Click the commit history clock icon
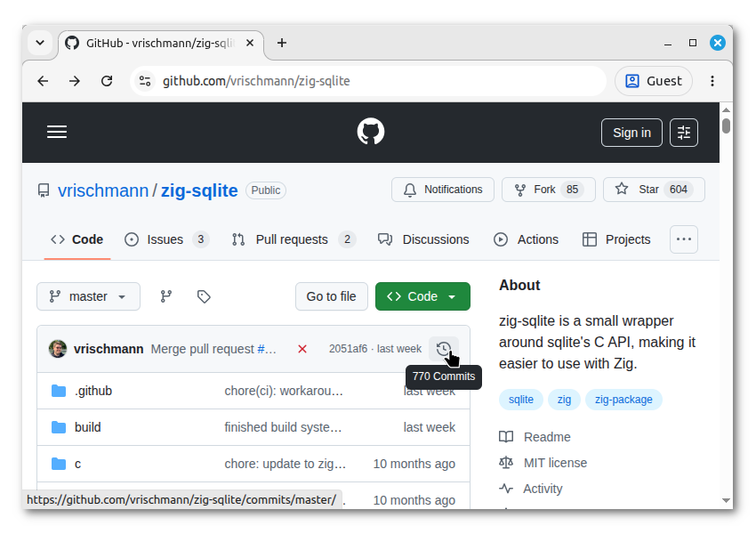 (444, 348)
